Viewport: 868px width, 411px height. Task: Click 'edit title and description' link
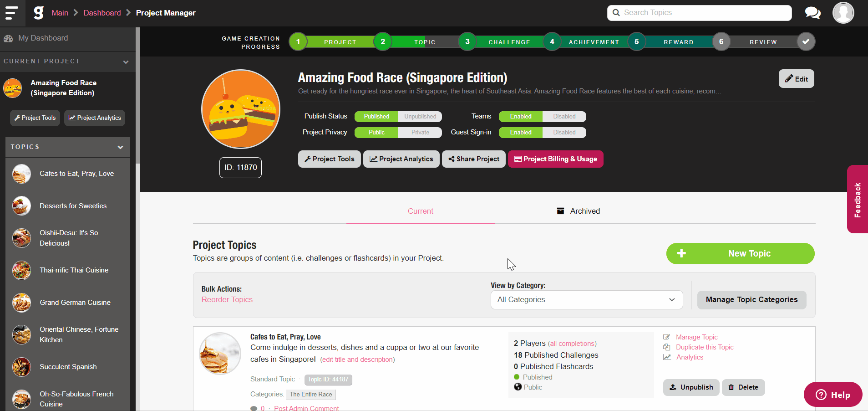(357, 360)
